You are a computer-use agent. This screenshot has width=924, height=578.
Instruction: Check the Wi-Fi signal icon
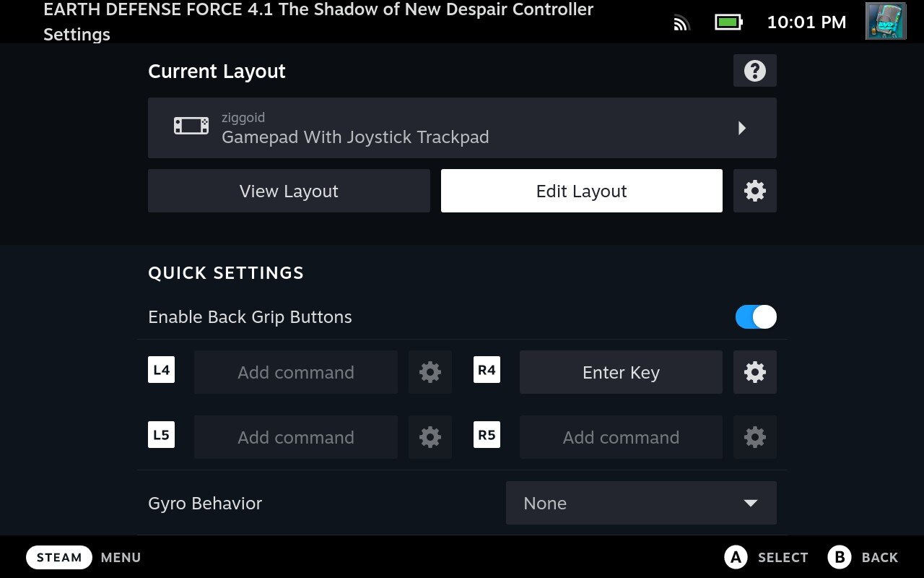pos(681,23)
